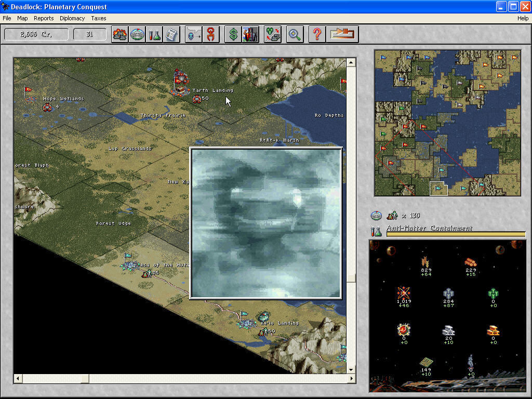Select the unit icon below Hope Wetlands

pos(47,108)
